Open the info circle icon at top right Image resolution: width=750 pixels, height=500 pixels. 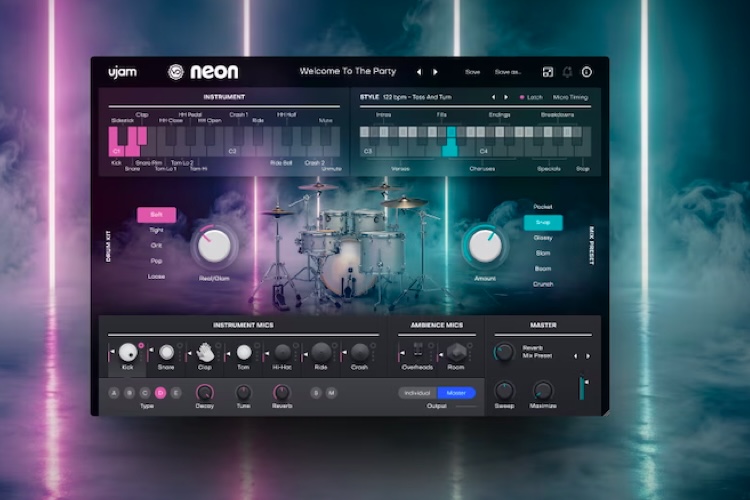coord(587,72)
